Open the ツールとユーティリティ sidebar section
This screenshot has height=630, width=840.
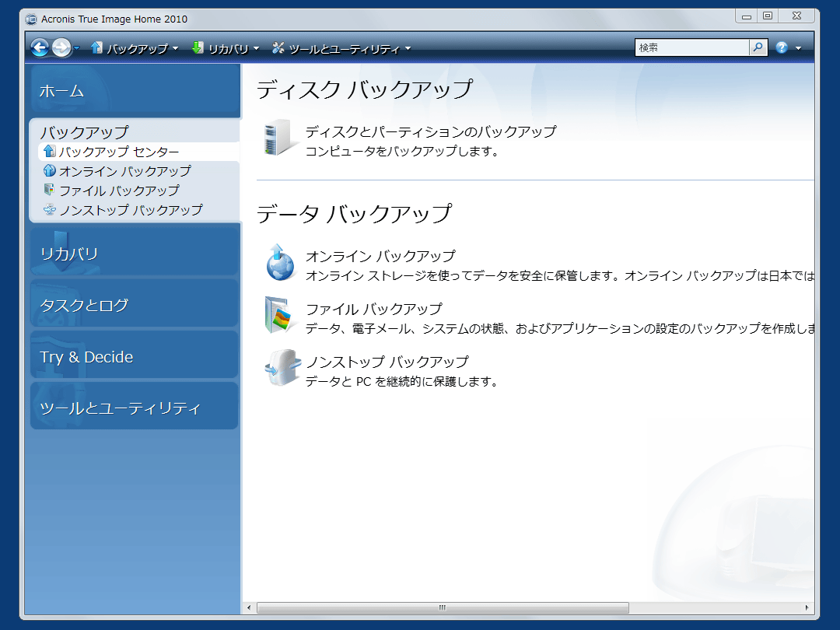[x=135, y=408]
